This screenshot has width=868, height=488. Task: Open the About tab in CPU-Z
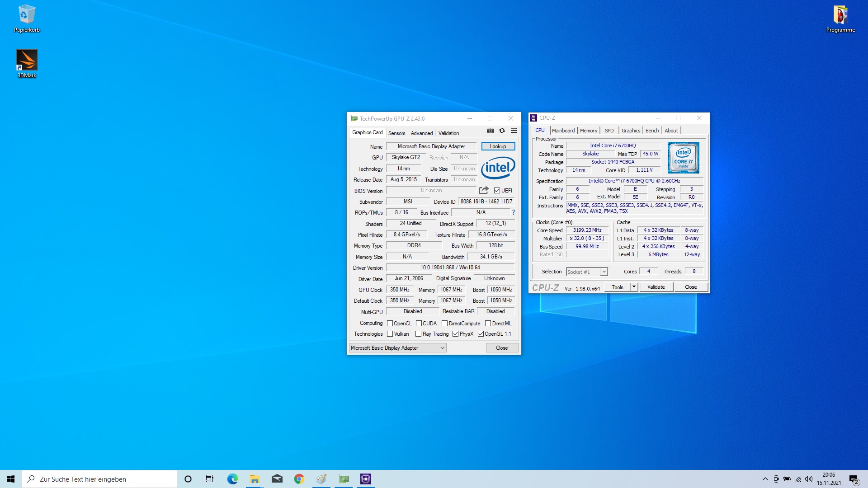pyautogui.click(x=671, y=131)
